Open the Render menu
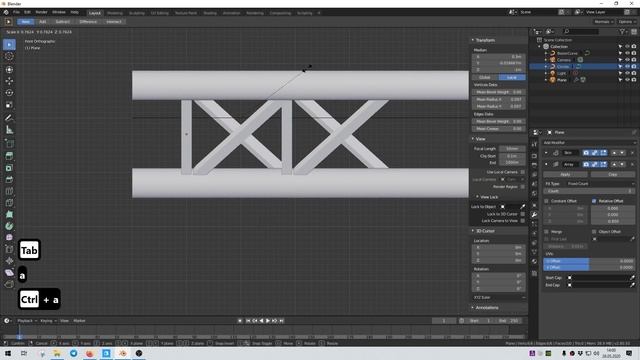Image resolution: width=640 pixels, height=360 pixels. pos(41,13)
